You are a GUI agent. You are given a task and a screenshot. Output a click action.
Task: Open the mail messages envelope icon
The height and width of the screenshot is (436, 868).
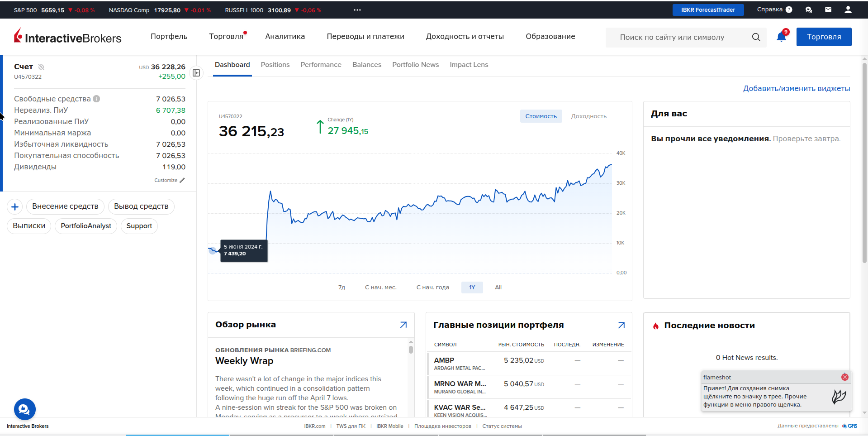[828, 10]
